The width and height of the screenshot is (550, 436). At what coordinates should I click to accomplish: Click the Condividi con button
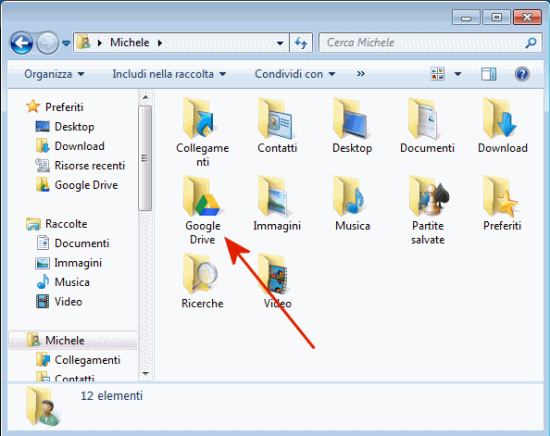[295, 74]
